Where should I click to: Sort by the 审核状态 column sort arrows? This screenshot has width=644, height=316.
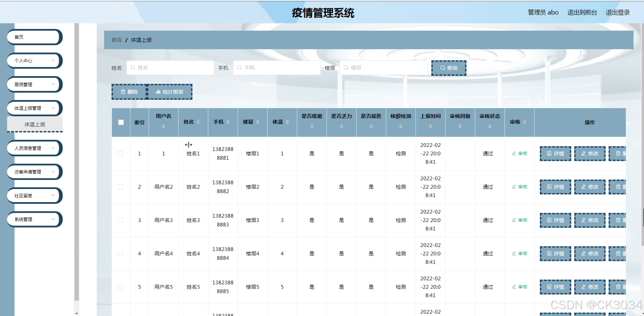[489, 127]
